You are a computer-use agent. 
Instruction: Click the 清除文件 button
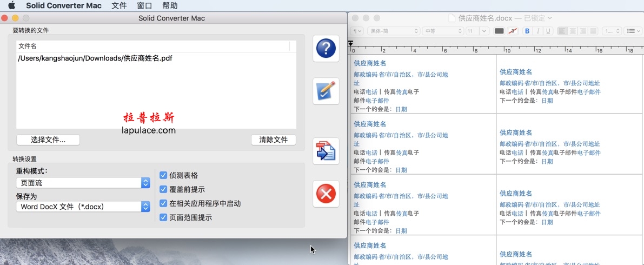pyautogui.click(x=274, y=140)
